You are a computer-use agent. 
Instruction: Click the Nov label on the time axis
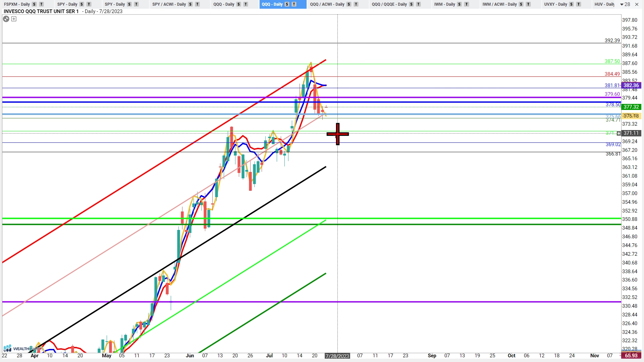(595, 356)
